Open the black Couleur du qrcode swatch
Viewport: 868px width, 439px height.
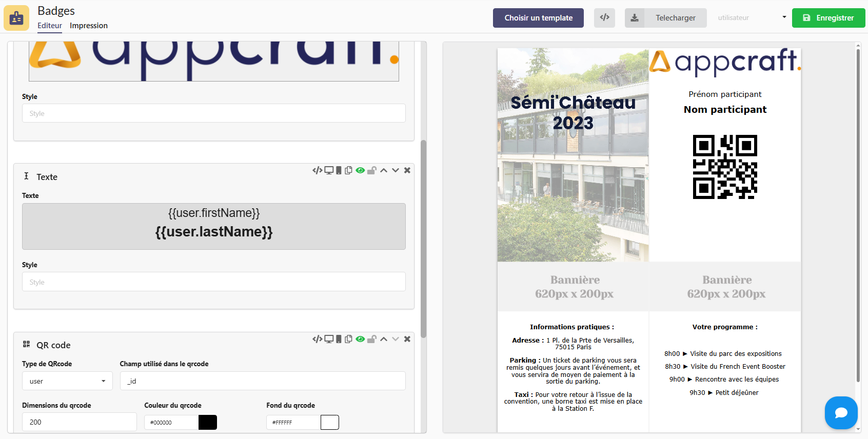pos(208,422)
